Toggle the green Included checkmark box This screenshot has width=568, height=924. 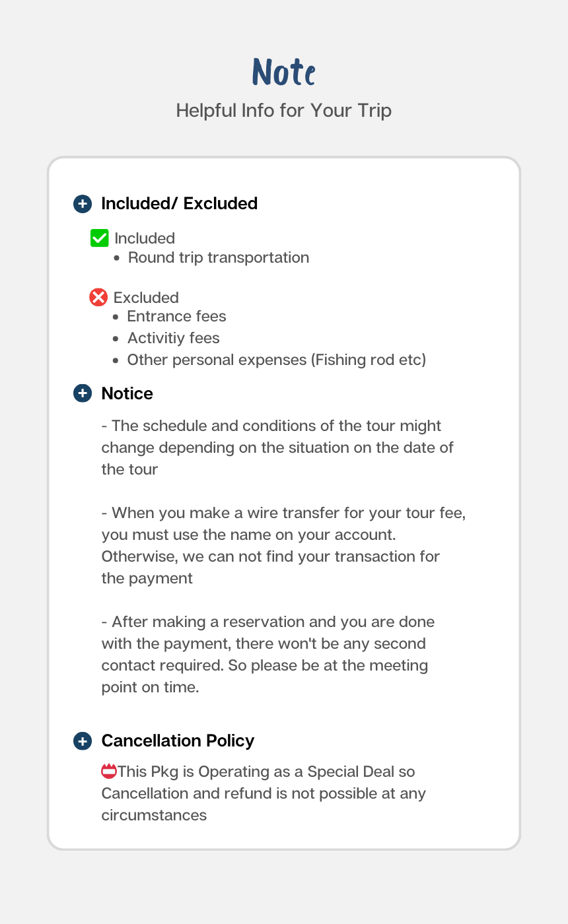tap(99, 238)
